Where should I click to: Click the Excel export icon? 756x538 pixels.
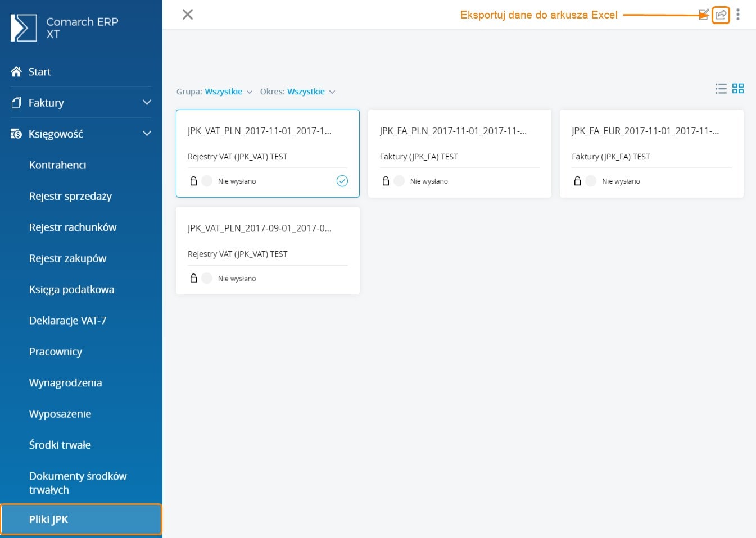[x=721, y=15]
